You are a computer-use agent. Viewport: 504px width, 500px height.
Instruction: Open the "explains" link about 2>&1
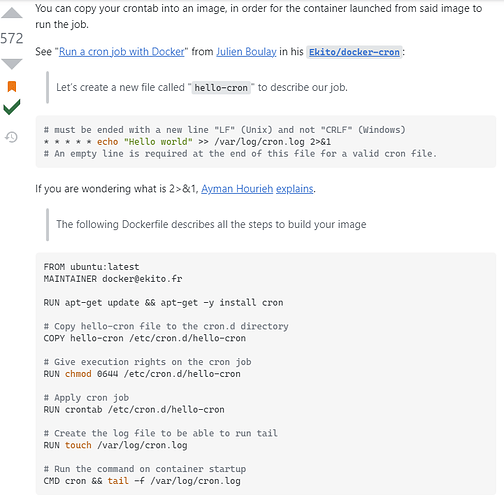pos(295,189)
